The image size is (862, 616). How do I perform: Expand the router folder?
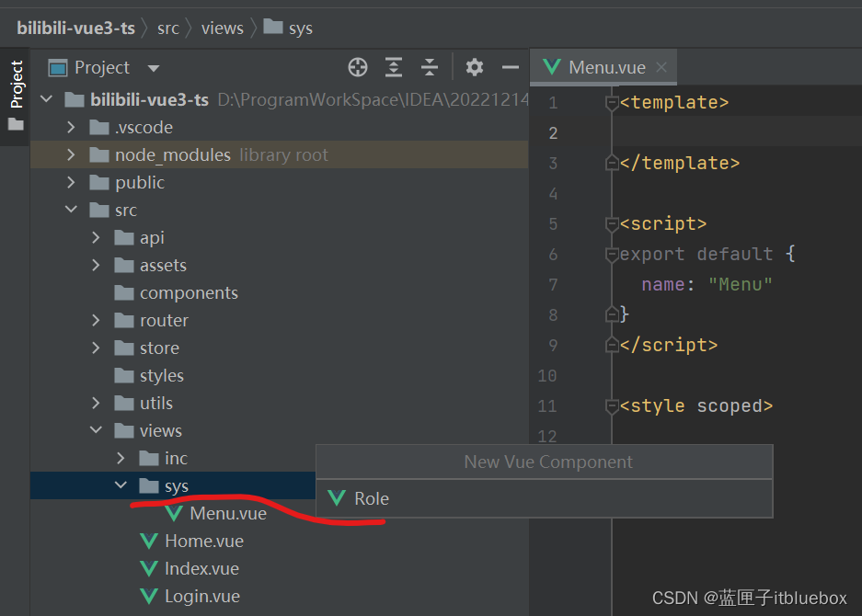tap(97, 321)
